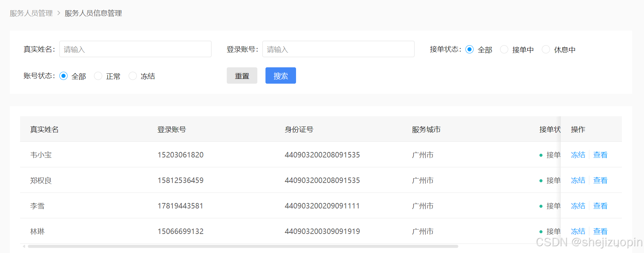The width and height of the screenshot is (644, 253).
Task: Click the blue 搜索 button
Action: tap(281, 75)
